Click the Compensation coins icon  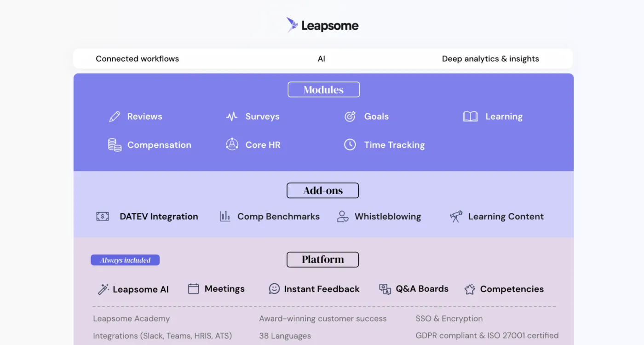115,145
